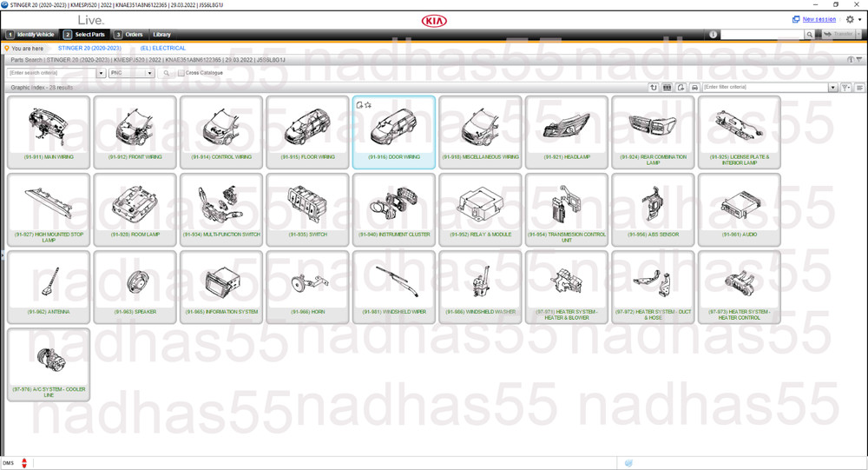Open the (91-918) Miscellaneous Wiring thumbnail
The height and width of the screenshot is (470, 868).
pyautogui.click(x=481, y=132)
